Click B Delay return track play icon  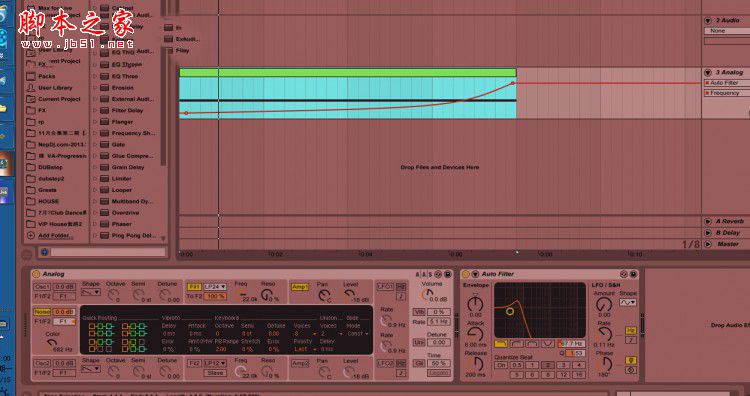click(x=707, y=232)
